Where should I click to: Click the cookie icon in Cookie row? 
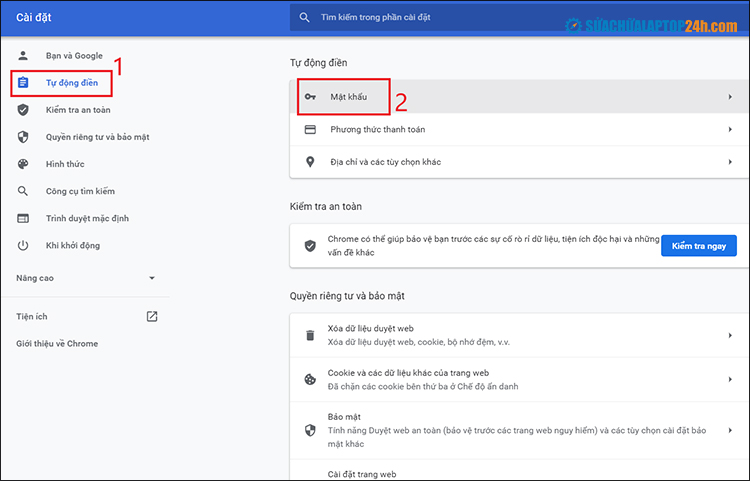(310, 380)
